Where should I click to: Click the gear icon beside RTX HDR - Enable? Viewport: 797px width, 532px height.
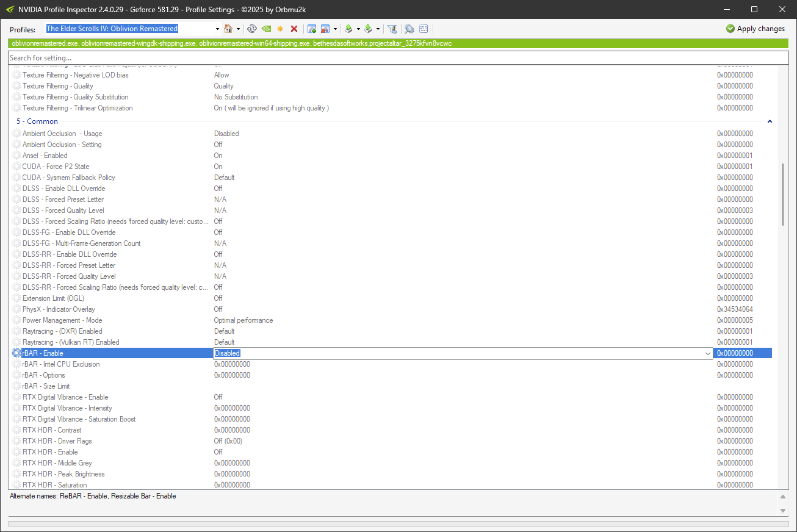point(16,452)
